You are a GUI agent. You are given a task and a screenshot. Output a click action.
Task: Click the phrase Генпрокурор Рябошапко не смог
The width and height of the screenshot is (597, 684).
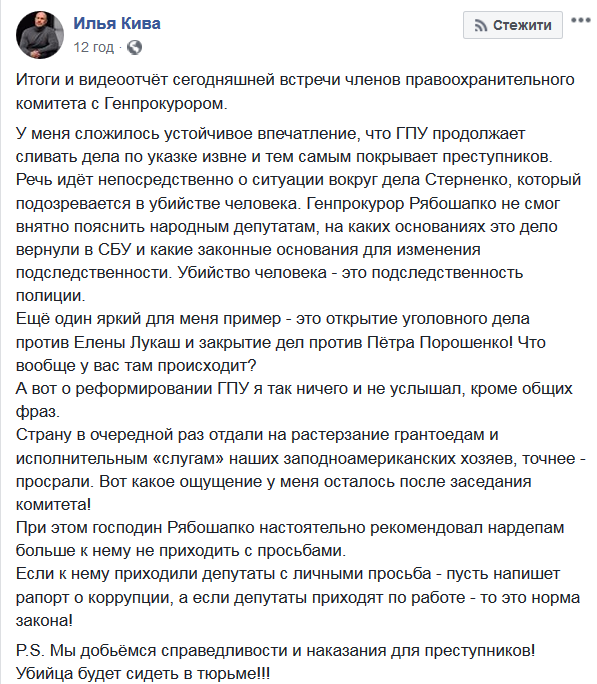(x=433, y=203)
